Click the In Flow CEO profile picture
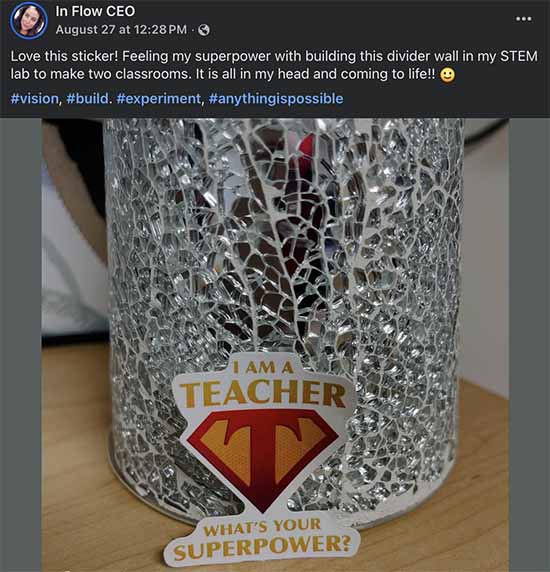Screen dimensions: 550x572 (28, 20)
